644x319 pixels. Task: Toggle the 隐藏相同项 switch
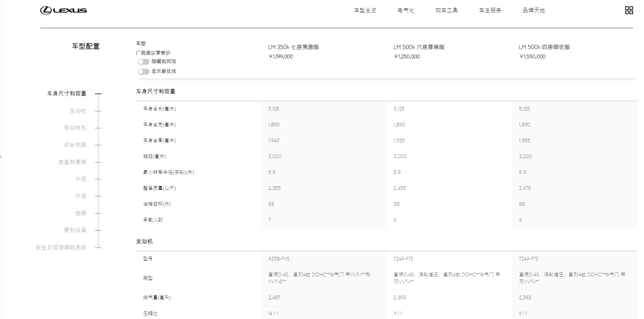coord(143,62)
